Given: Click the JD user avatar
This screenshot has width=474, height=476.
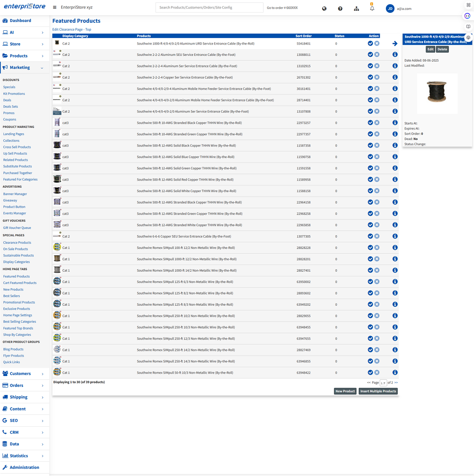Looking at the screenshot, I should (x=390, y=9).
